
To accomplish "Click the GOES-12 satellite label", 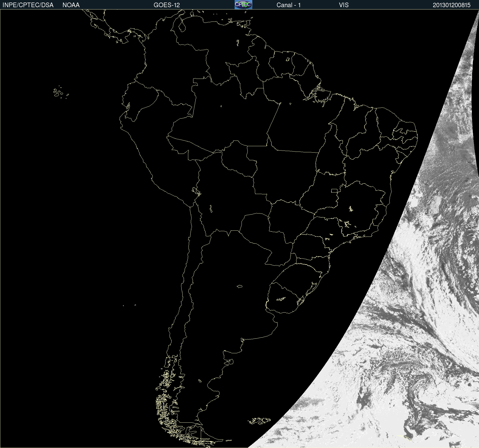I will [167, 5].
